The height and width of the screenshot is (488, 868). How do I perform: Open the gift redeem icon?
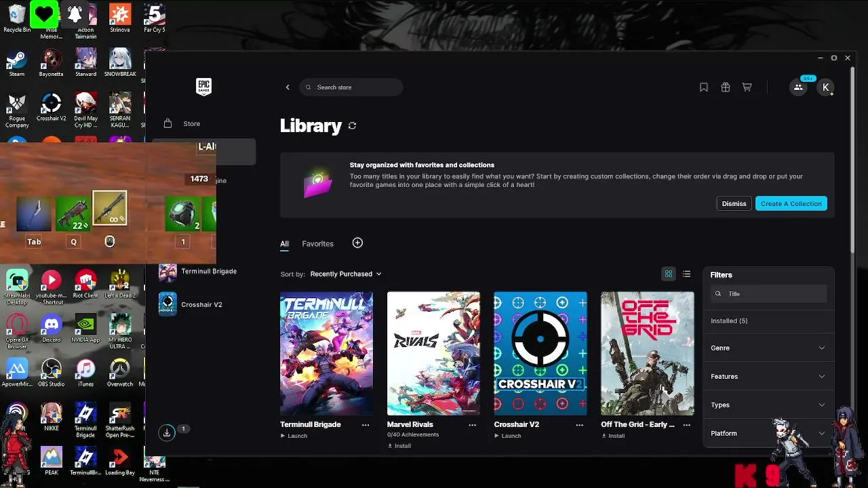(726, 87)
